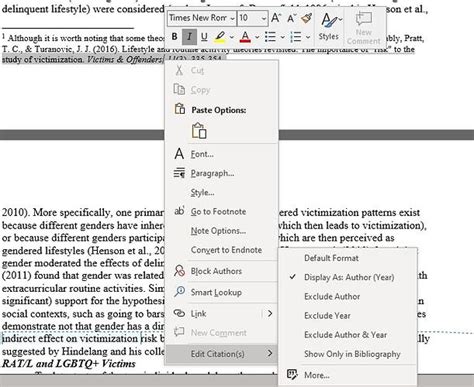
Task: Open highlight color dropdown arrow
Action: tap(232, 37)
